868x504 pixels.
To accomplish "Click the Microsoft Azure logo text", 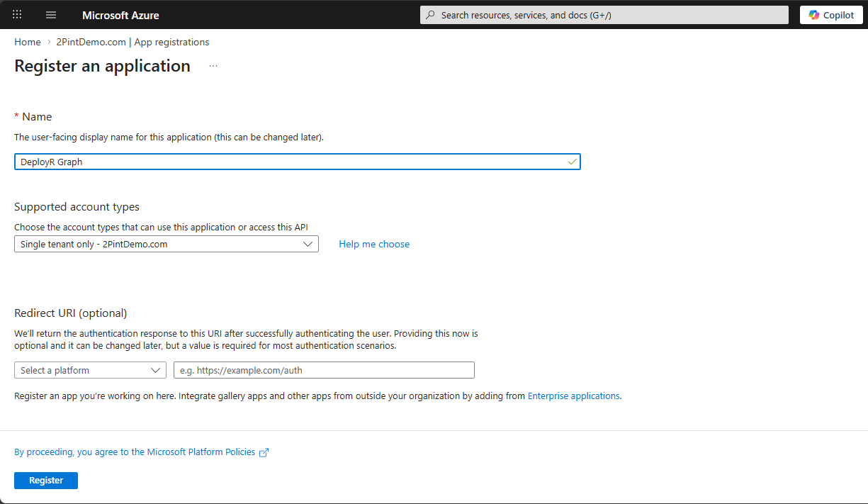I will (x=120, y=15).
